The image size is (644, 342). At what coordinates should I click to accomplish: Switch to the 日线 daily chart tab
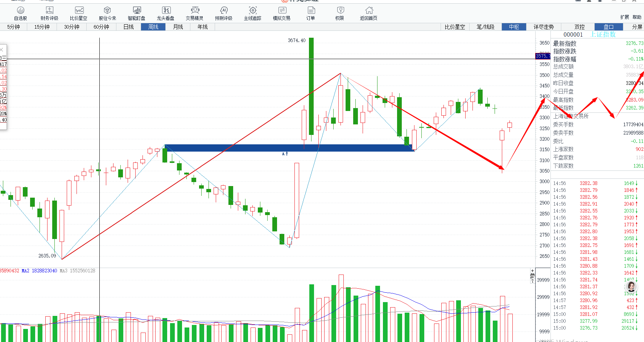click(128, 27)
